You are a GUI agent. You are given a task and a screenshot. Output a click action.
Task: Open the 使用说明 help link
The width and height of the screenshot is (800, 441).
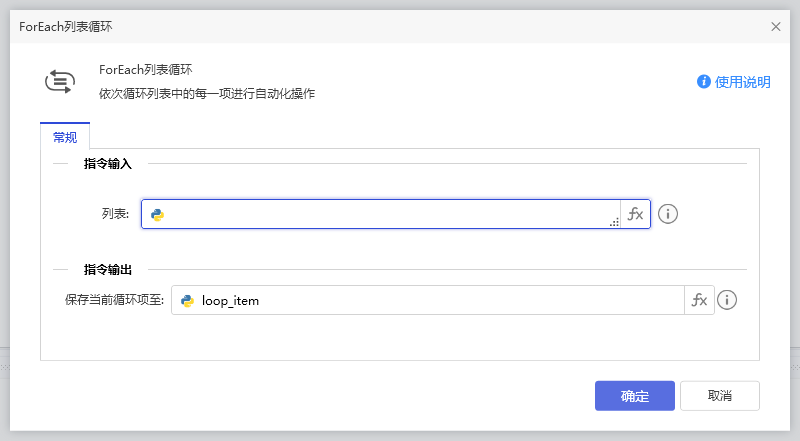click(743, 82)
